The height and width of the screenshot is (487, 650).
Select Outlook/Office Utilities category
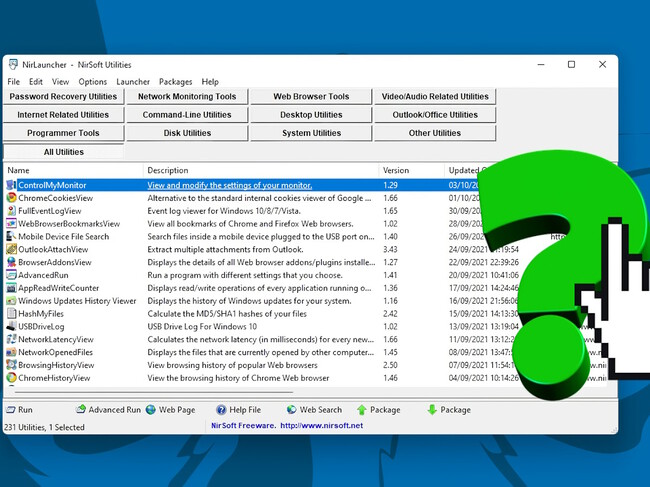[435, 115]
